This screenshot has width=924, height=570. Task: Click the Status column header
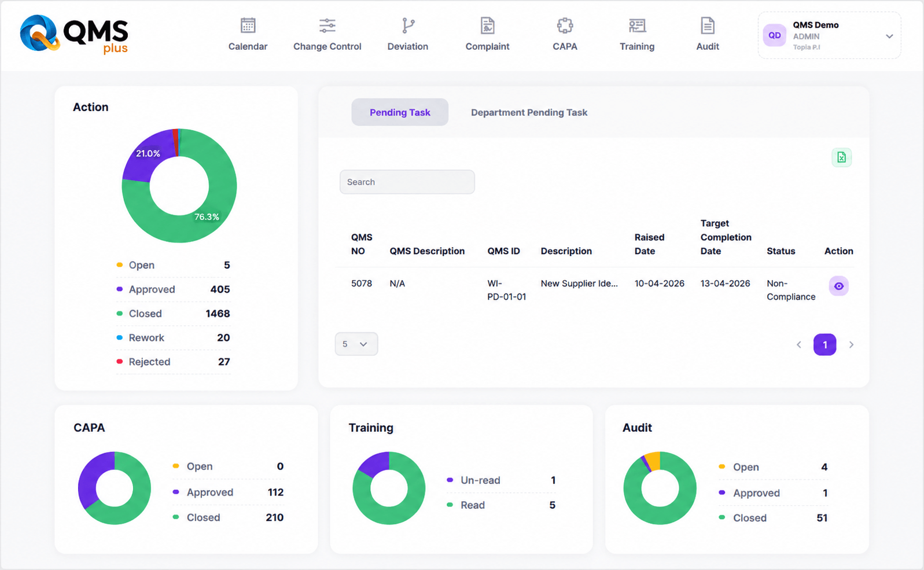(x=781, y=251)
